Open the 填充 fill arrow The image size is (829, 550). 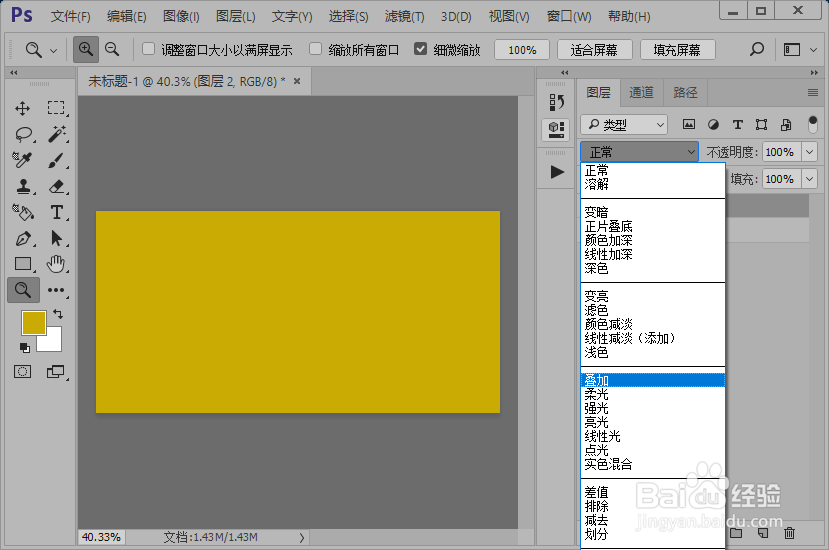(809, 179)
